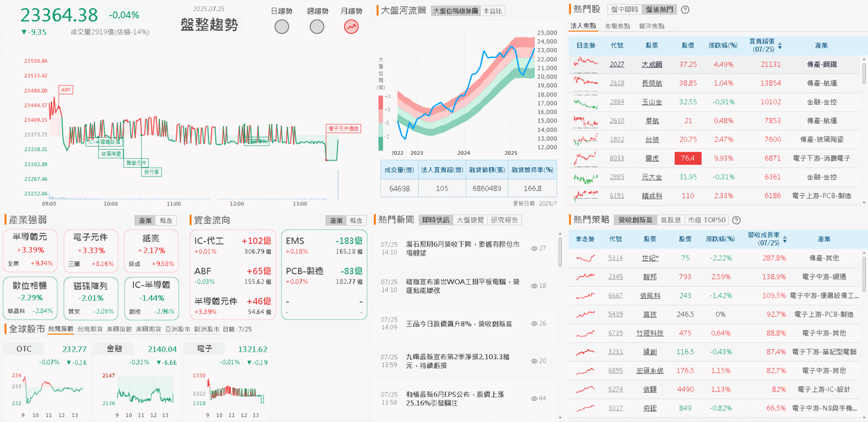The image size is (868, 422).
Task: Open 長榮航 stock name link
Action: pyautogui.click(x=652, y=83)
